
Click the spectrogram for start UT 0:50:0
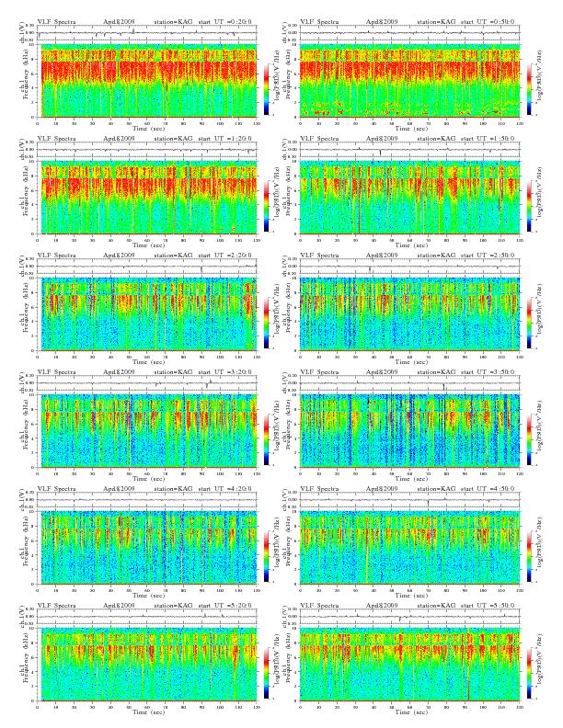(409, 81)
